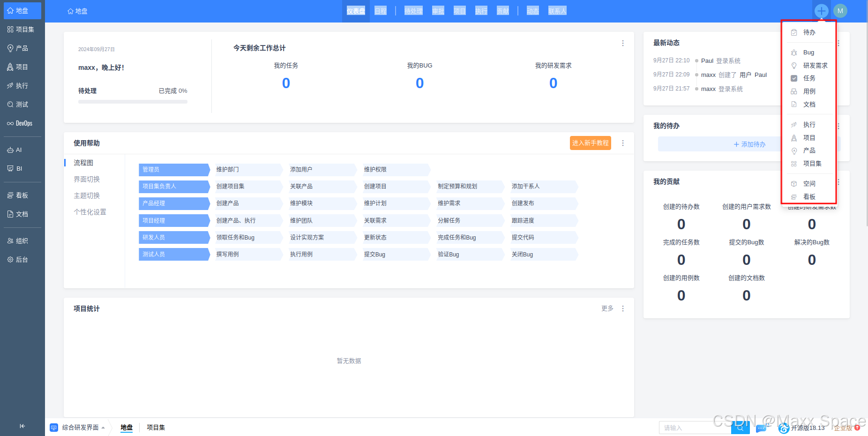The width and height of the screenshot is (868, 436).
Task: Switch to the 仪表盘 tab in the header
Action: pos(356,11)
